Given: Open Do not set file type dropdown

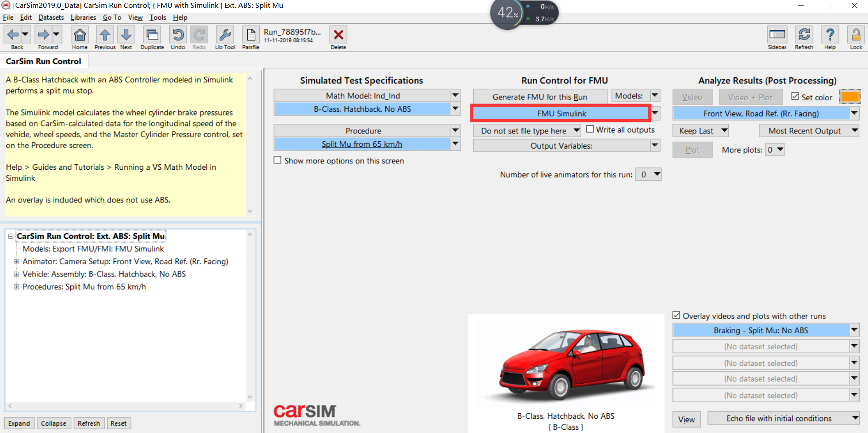Looking at the screenshot, I should [x=527, y=131].
